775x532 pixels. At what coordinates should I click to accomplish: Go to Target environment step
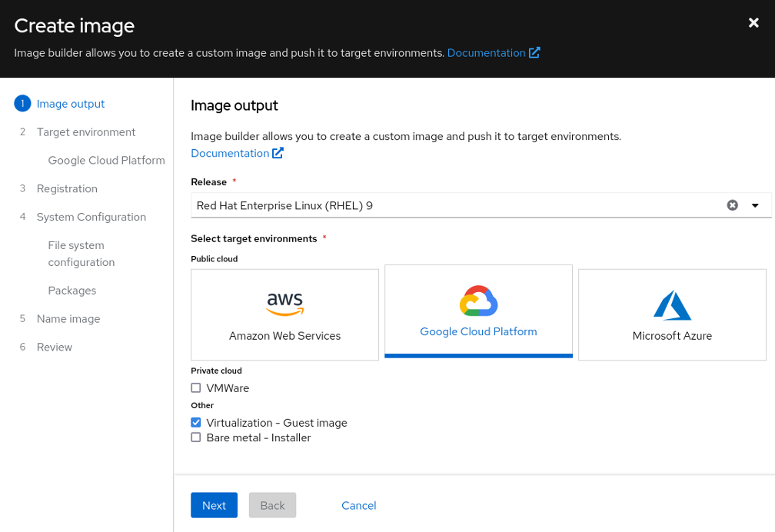click(85, 132)
